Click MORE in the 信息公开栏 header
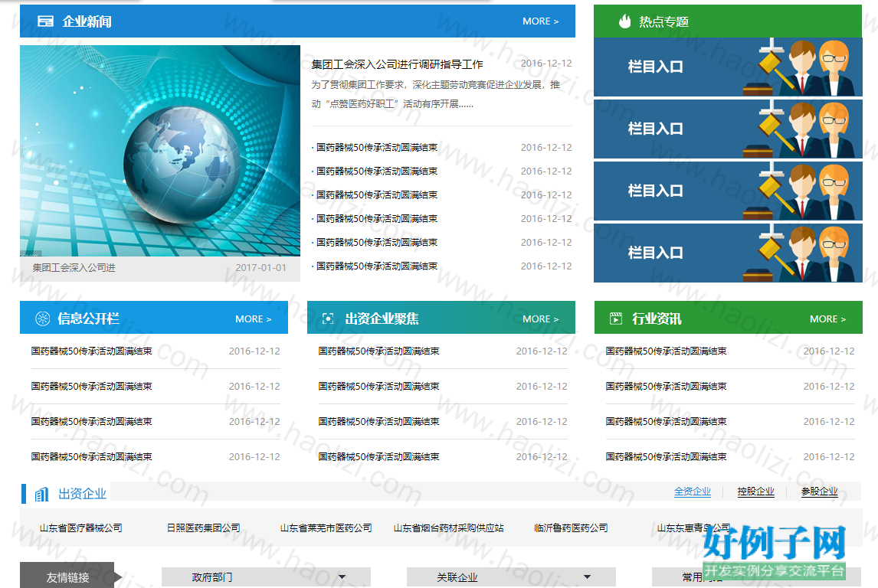878x588 pixels. (x=253, y=319)
